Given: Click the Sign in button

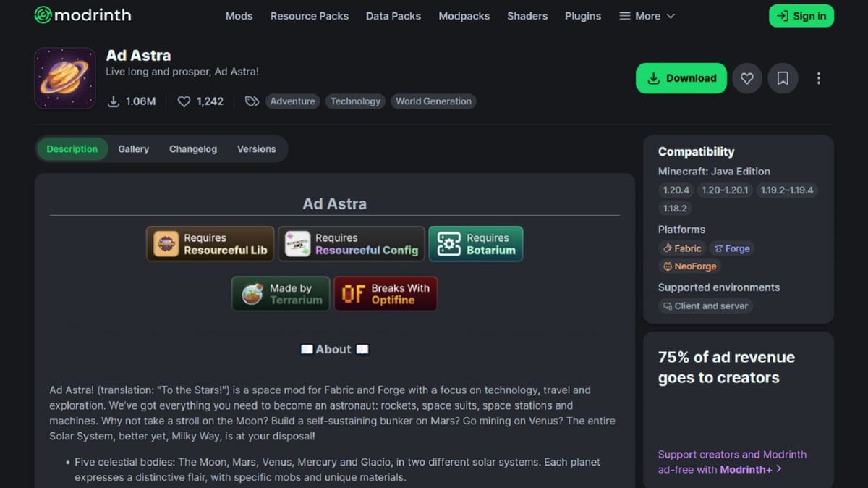Looking at the screenshot, I should point(801,15).
